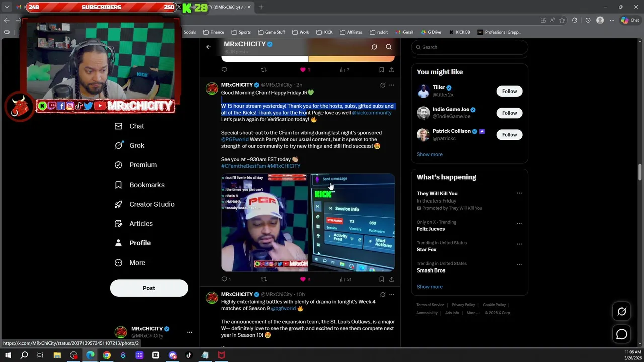The image size is (644, 362).
Task: Follow Patrick Collison
Action: pyautogui.click(x=509, y=134)
